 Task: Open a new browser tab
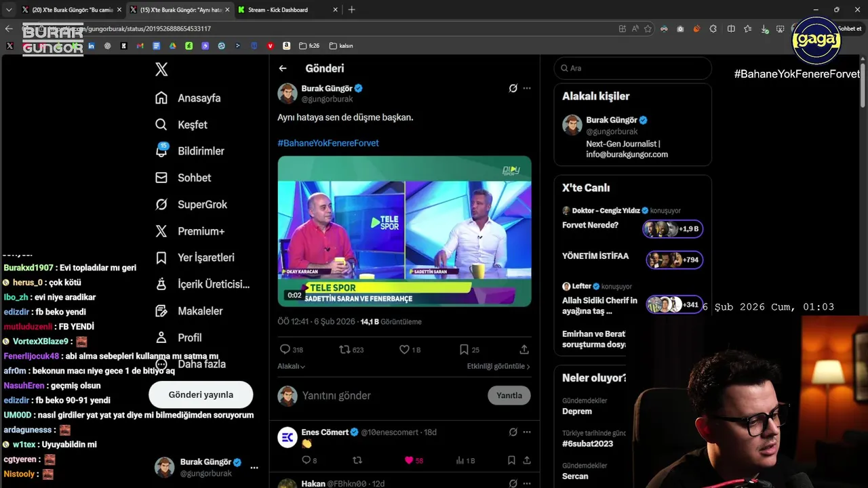[351, 9]
